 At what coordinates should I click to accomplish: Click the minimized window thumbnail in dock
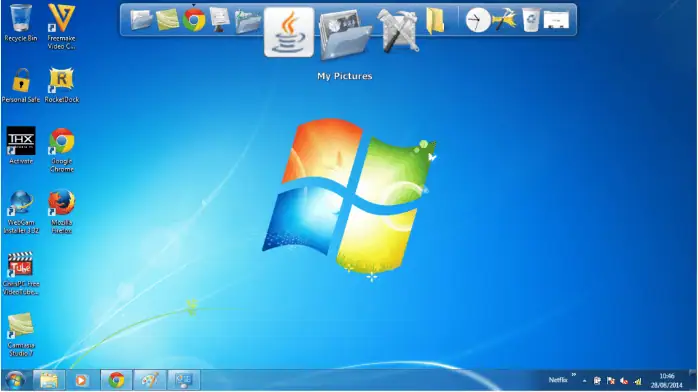tap(556, 20)
